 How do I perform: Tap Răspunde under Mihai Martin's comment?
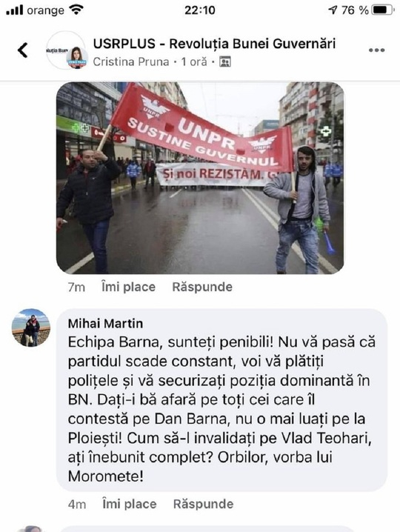point(203,504)
